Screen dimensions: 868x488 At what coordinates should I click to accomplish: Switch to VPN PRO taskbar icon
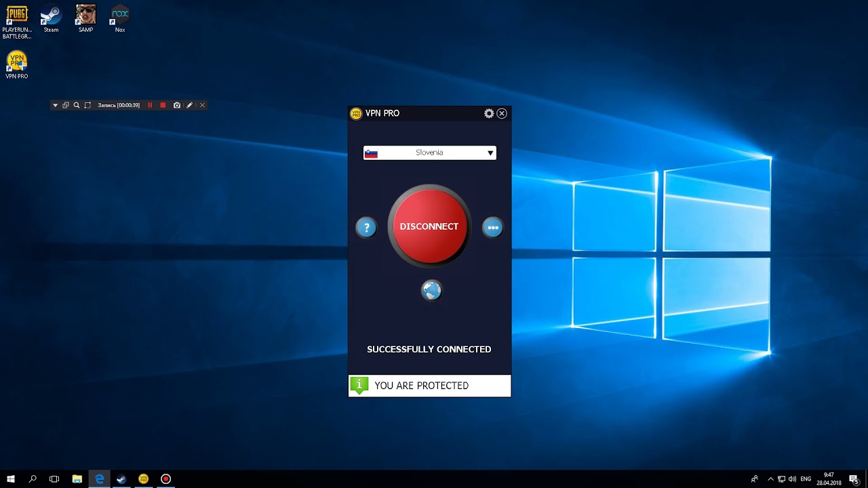tap(143, 479)
